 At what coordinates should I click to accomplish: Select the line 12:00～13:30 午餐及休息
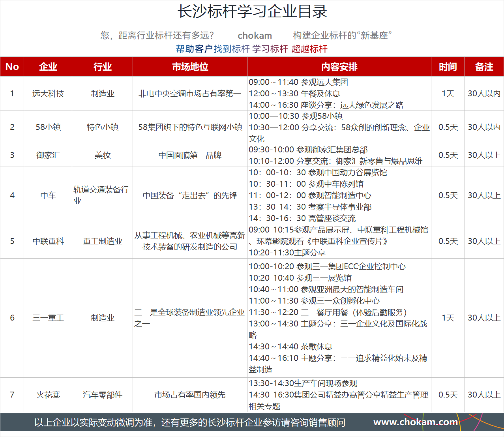point(294,94)
